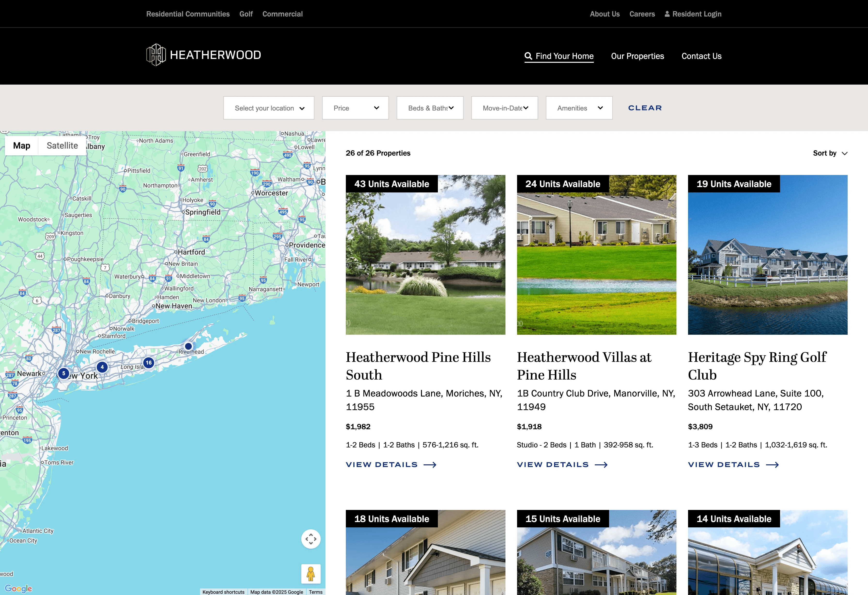Image resolution: width=868 pixels, height=595 pixels.
Task: Go to Residential Communities tab
Action: coord(188,14)
